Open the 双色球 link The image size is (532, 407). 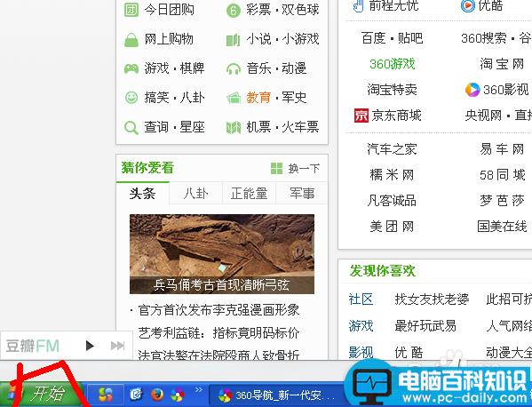pyautogui.click(x=300, y=10)
